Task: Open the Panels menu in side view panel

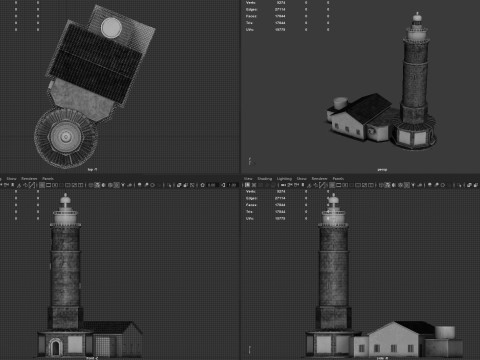Action: (x=338, y=179)
